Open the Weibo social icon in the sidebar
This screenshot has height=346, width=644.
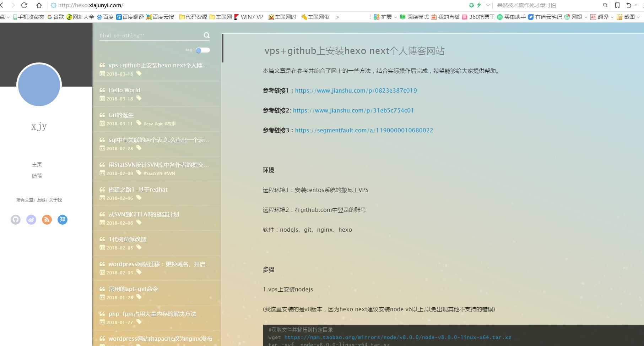pos(31,220)
